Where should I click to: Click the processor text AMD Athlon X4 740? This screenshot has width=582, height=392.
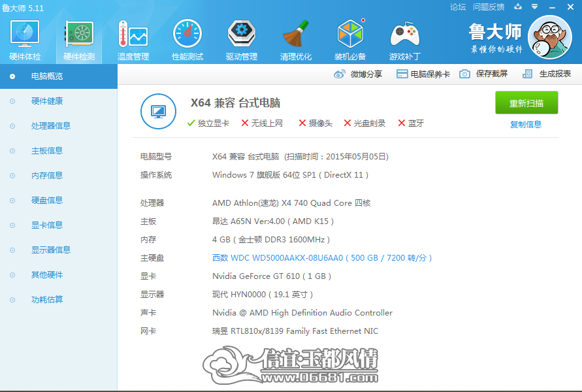click(x=291, y=203)
